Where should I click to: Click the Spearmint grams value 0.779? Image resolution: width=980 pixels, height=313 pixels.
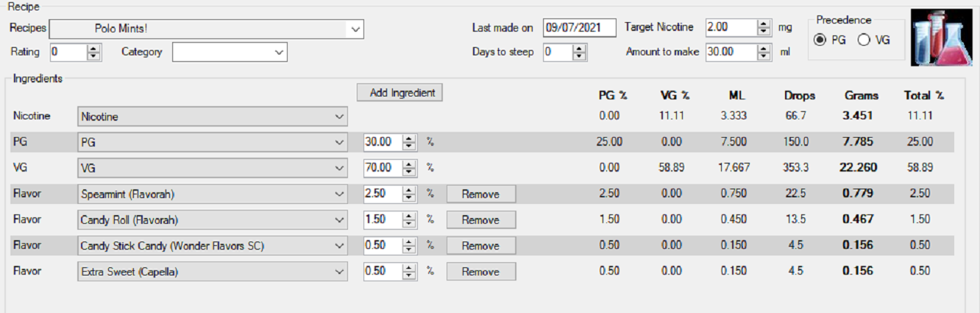pos(859,193)
